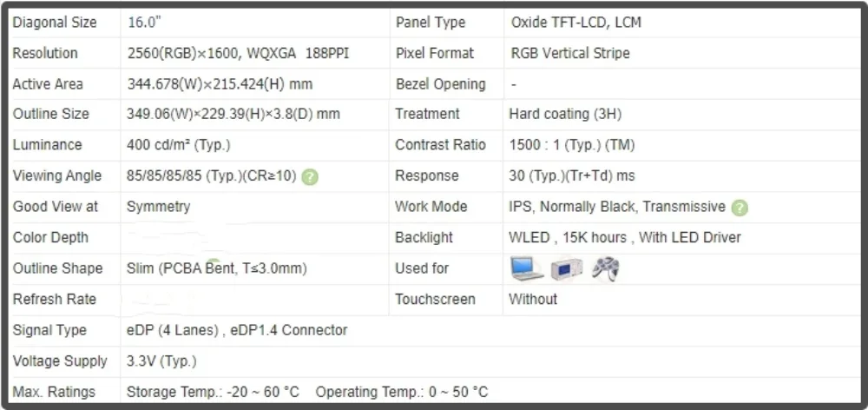Click the help icon beside Viewing Angle value
This screenshot has width=868, height=410.
tap(310, 177)
